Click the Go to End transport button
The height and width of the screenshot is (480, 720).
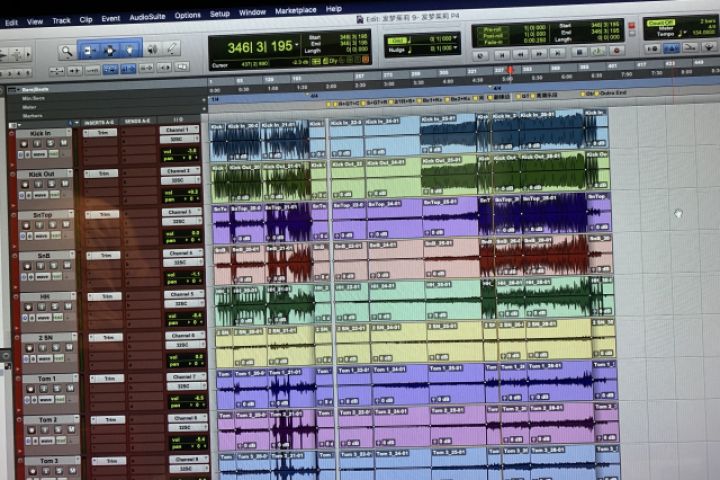pos(557,53)
